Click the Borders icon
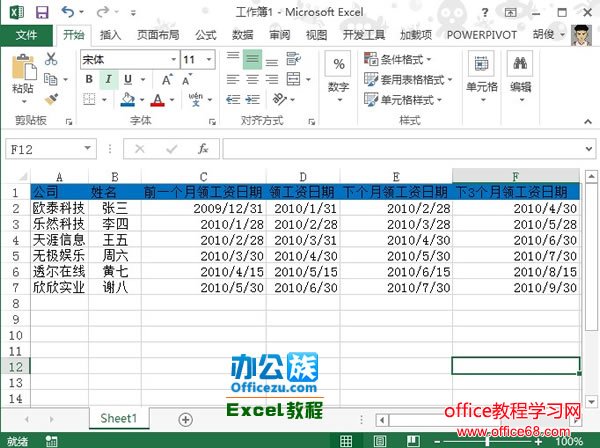The width and height of the screenshot is (600, 448). [x=89, y=99]
